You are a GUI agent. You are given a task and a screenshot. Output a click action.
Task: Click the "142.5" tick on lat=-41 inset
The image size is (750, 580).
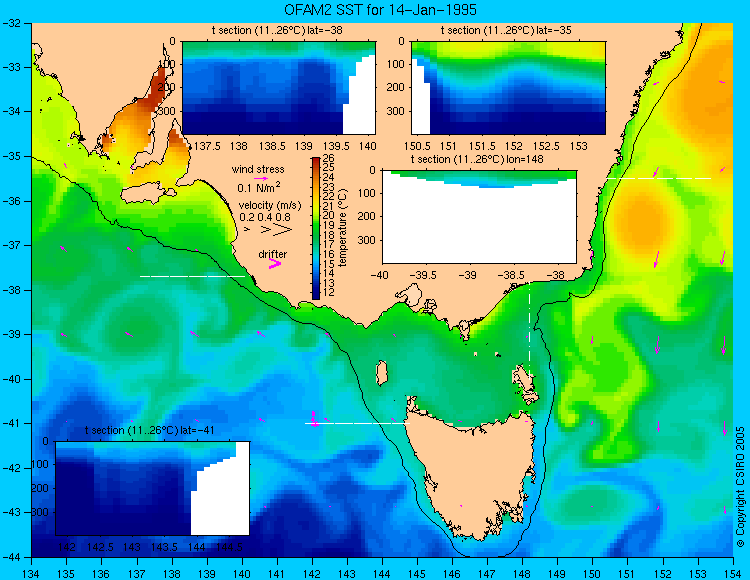(x=101, y=547)
